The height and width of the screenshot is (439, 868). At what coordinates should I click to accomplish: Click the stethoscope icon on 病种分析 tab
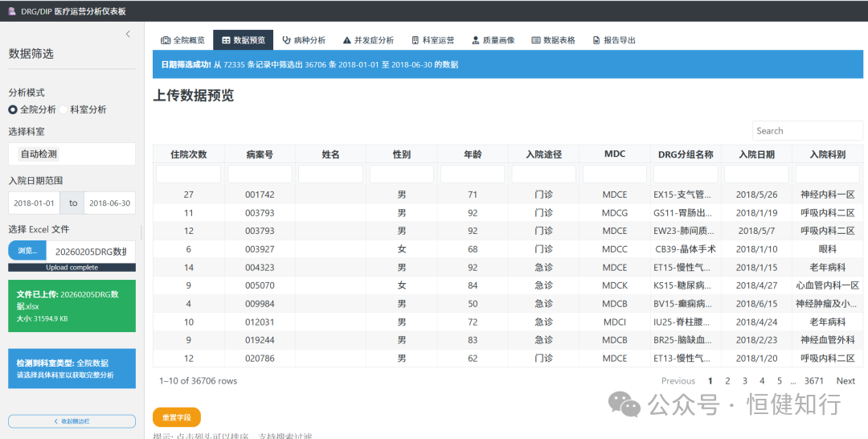(x=286, y=40)
